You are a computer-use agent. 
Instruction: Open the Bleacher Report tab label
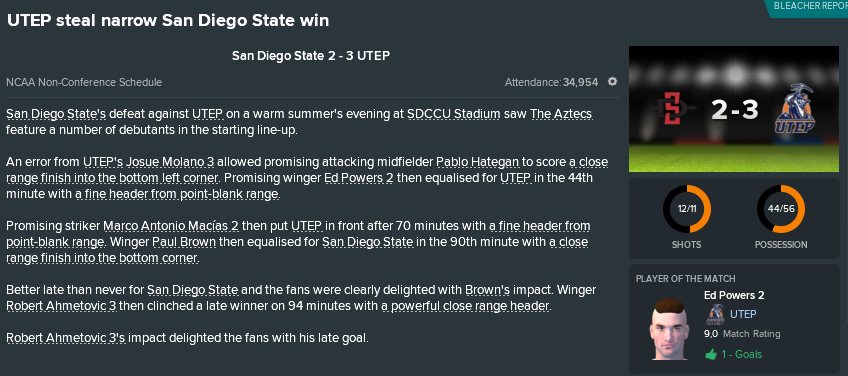tap(810, 6)
